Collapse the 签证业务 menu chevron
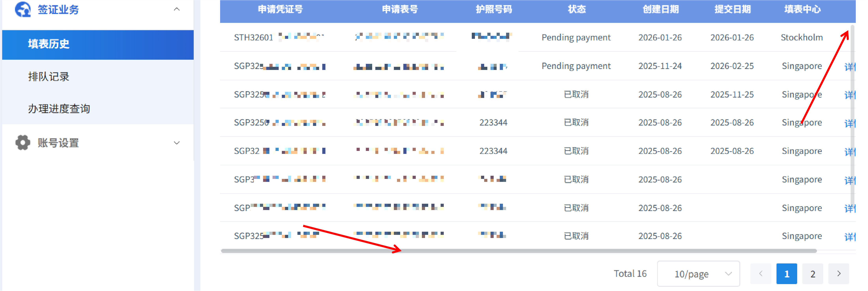 [x=177, y=9]
